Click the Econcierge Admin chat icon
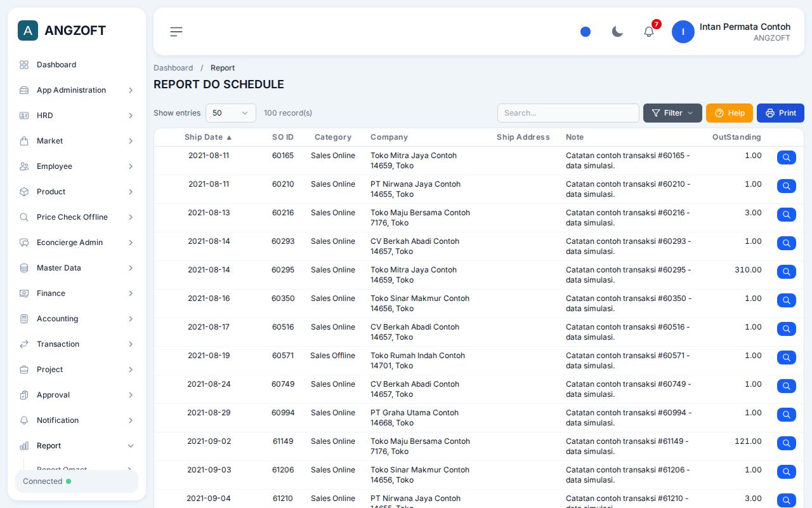 coord(24,243)
